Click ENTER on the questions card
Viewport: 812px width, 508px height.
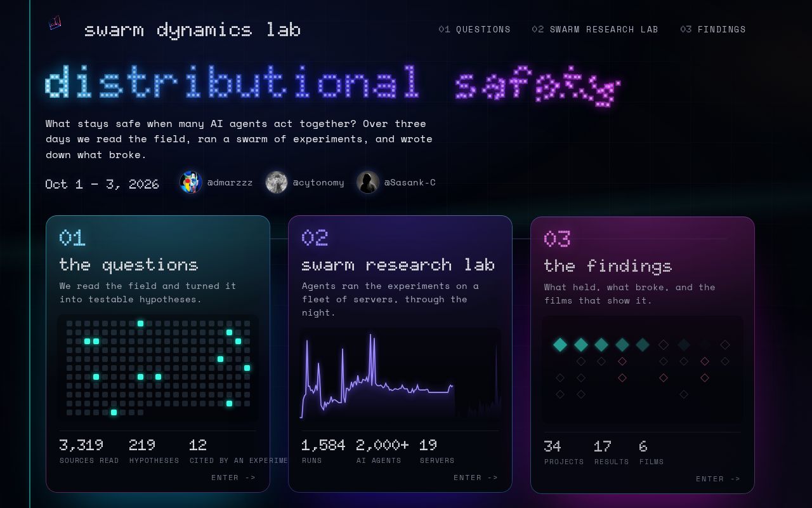pyautogui.click(x=233, y=478)
